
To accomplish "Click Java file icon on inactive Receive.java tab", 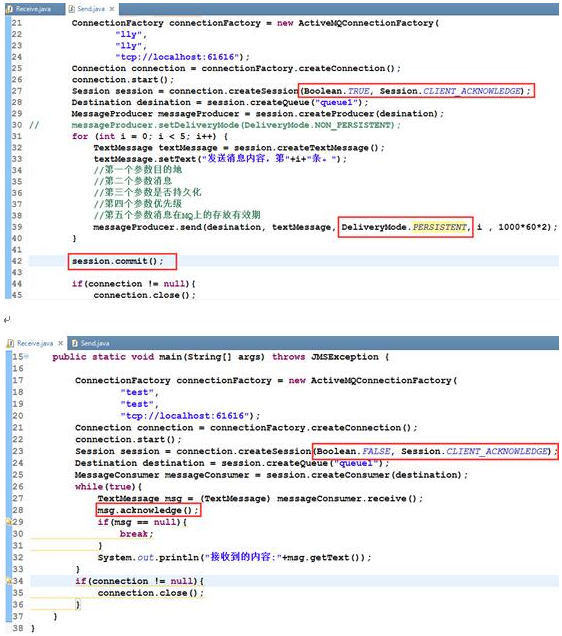I will (10, 9).
